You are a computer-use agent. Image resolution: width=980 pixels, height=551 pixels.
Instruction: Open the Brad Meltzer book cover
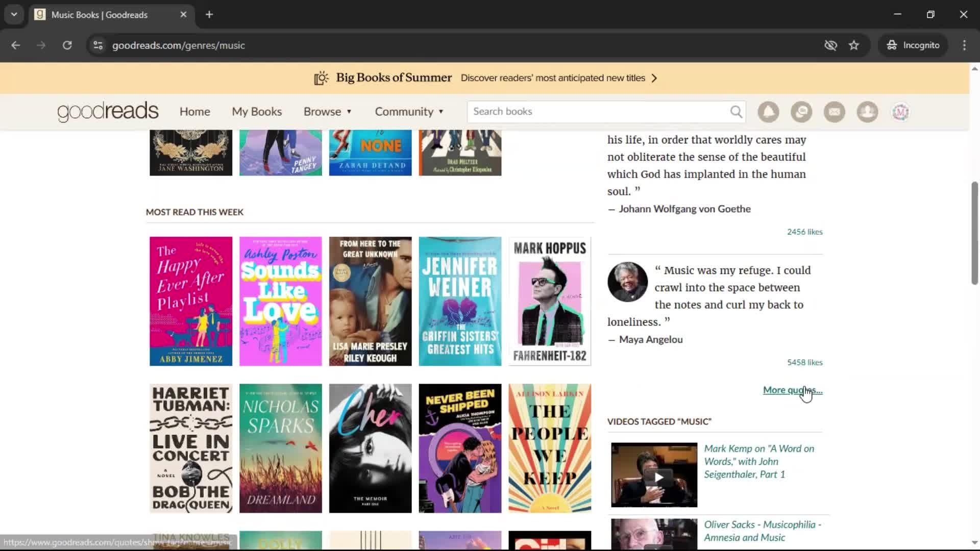point(460,153)
